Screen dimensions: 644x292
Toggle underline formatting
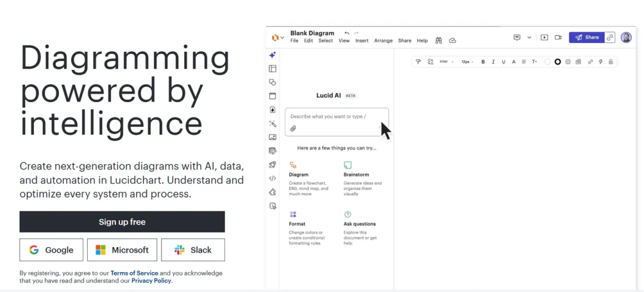[503, 62]
